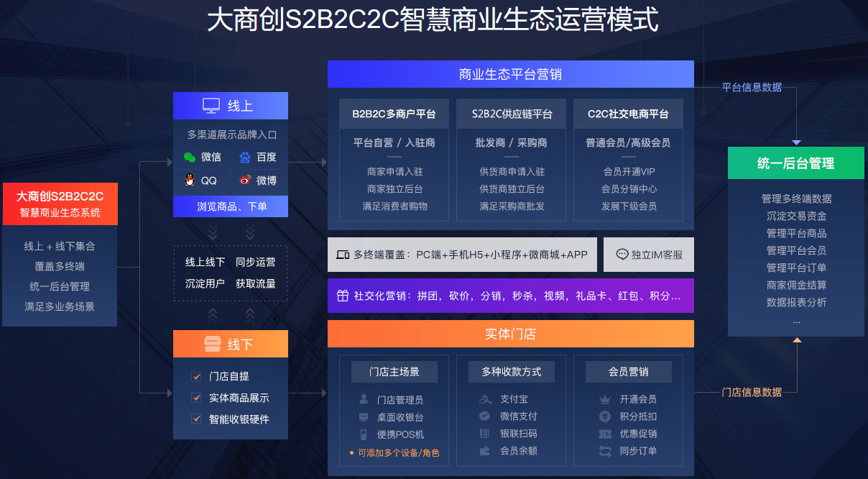Click the up chevrons above 线下 header
The width and height of the screenshot is (868, 479).
coord(231,314)
